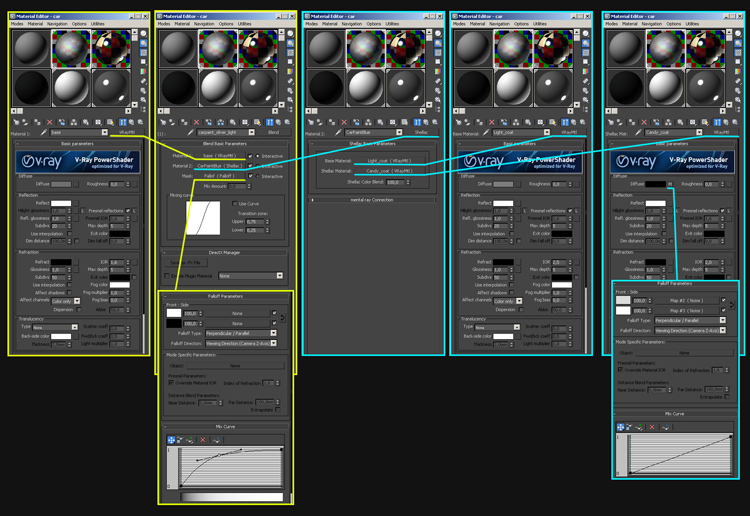Click the swap colors arrow in yellow Falloff Parameters

[x=283, y=319]
